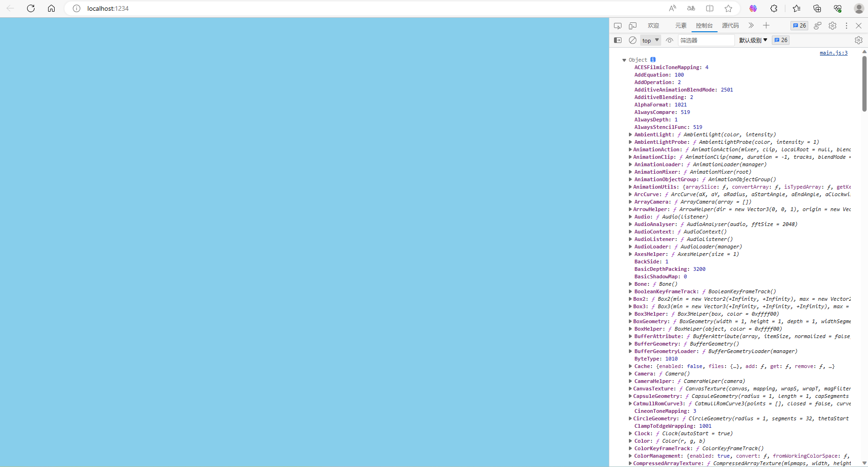Open DevTools customize three-dot menu
This screenshot has height=467, width=868.
pyautogui.click(x=846, y=26)
